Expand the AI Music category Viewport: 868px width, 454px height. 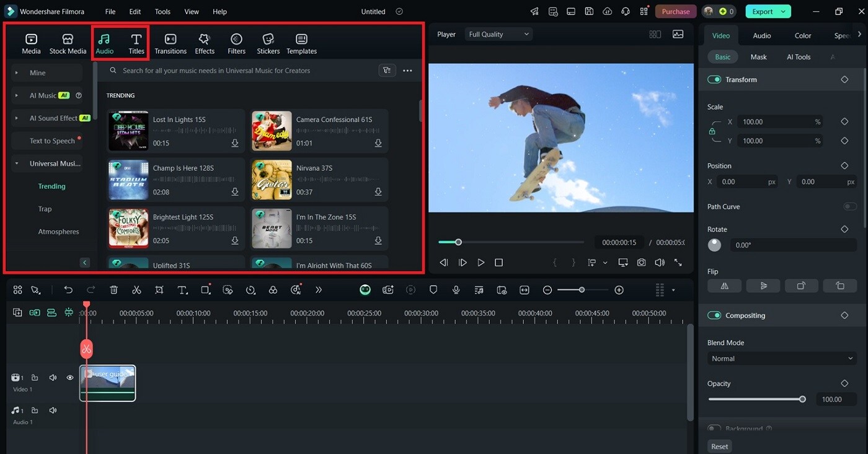coord(17,95)
